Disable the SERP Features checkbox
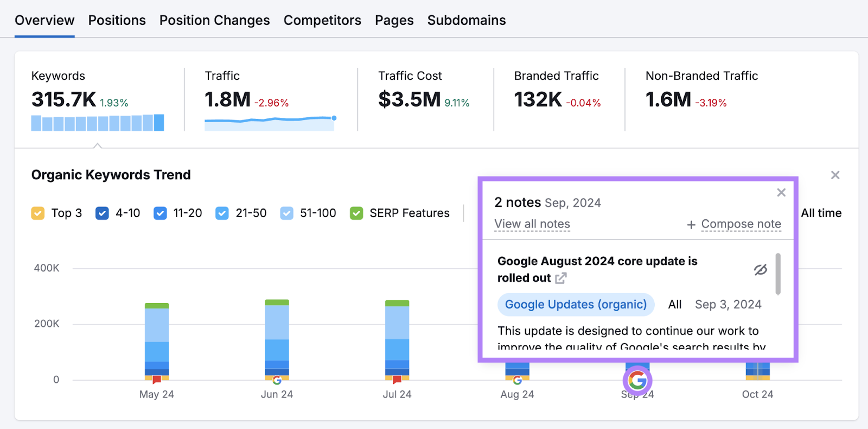Viewport: 868px width, 429px height. coord(356,213)
